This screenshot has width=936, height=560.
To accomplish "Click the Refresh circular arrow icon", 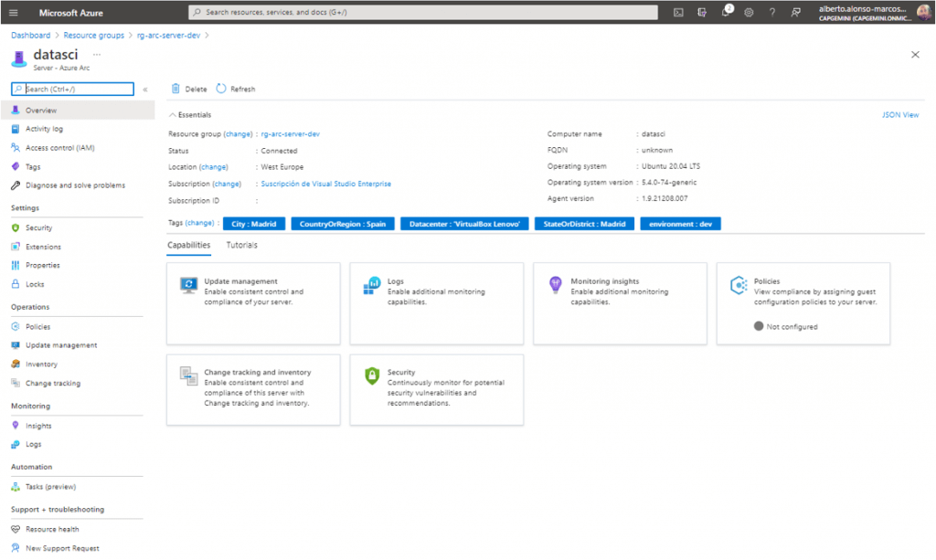I will (221, 89).
